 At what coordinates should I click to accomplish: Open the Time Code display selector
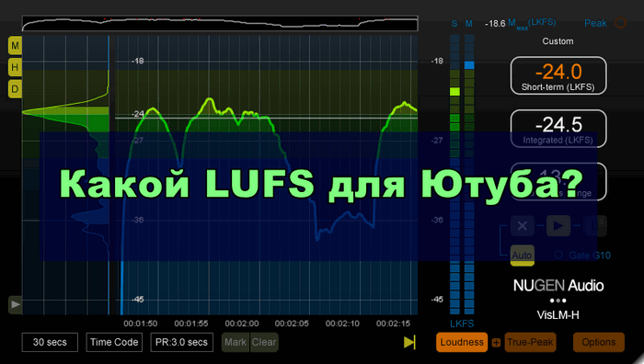tap(114, 342)
